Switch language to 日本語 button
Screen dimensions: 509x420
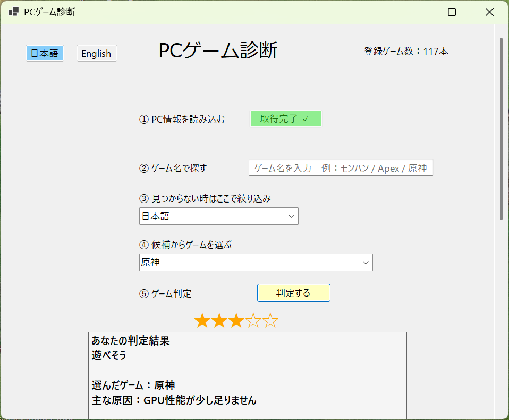45,53
